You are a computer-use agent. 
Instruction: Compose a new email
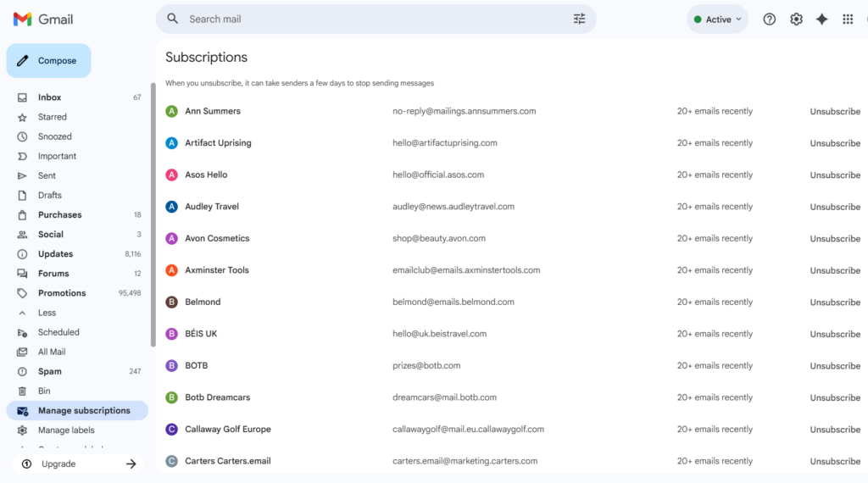pyautogui.click(x=48, y=60)
